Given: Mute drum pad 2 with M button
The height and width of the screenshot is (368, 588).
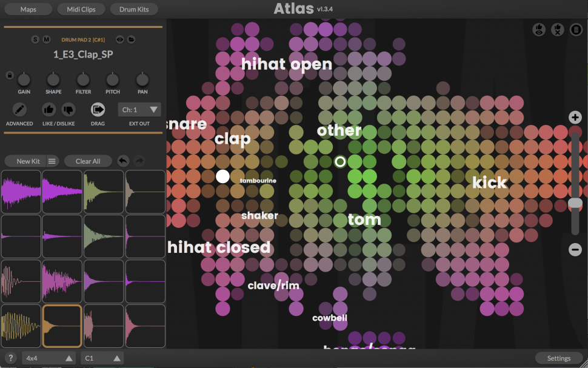Looking at the screenshot, I should (x=47, y=39).
